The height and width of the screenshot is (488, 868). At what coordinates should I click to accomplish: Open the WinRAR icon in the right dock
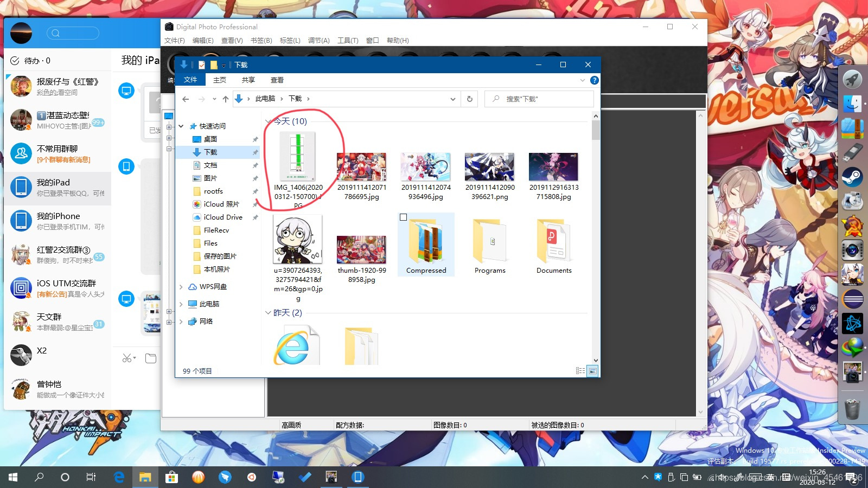852,128
